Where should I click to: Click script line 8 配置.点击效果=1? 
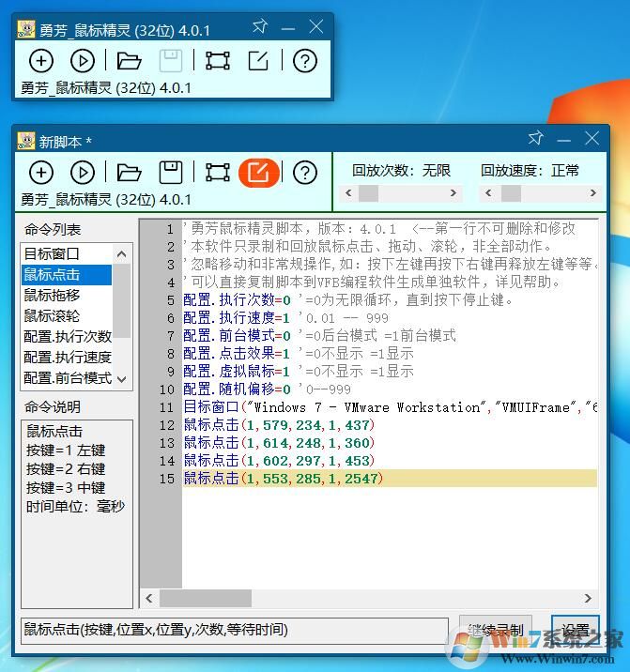299,354
